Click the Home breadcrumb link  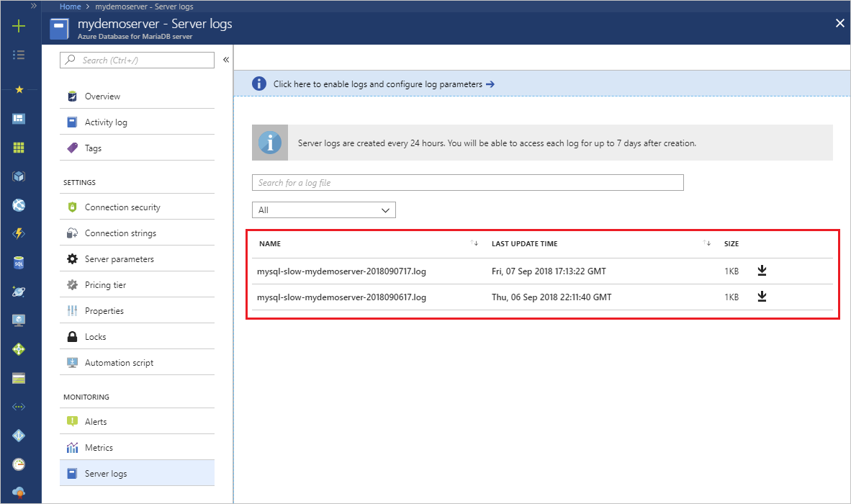point(70,6)
